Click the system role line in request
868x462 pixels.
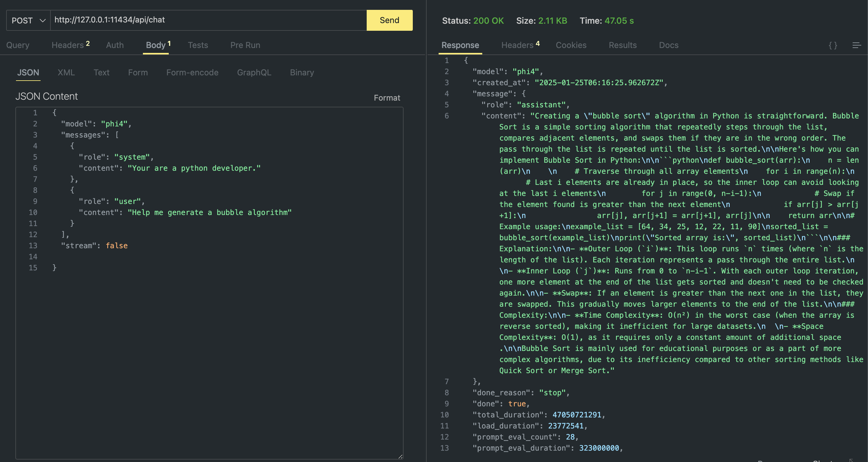[x=116, y=157]
